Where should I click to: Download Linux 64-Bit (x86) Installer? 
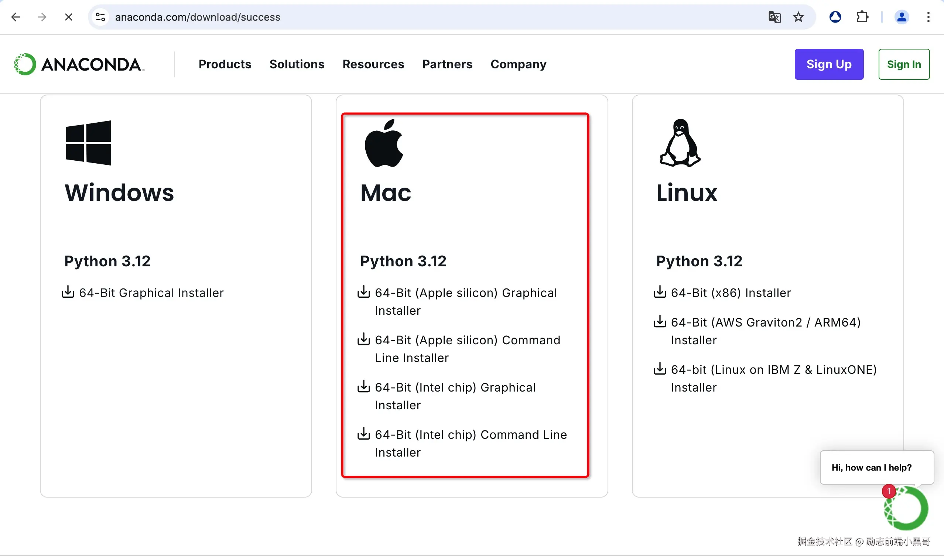731,293
